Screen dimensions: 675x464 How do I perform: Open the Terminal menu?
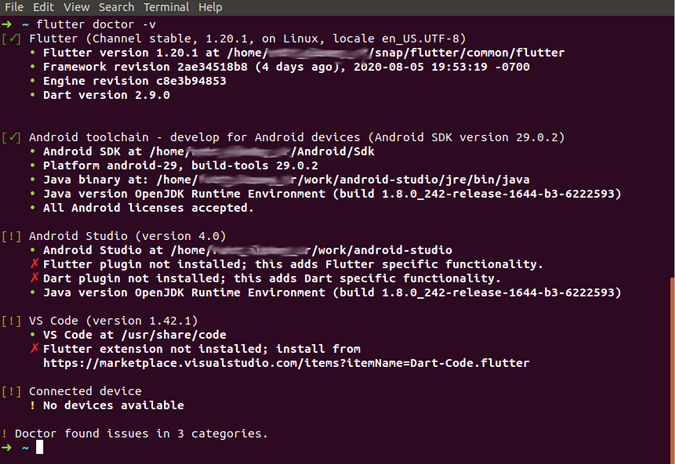(x=166, y=7)
